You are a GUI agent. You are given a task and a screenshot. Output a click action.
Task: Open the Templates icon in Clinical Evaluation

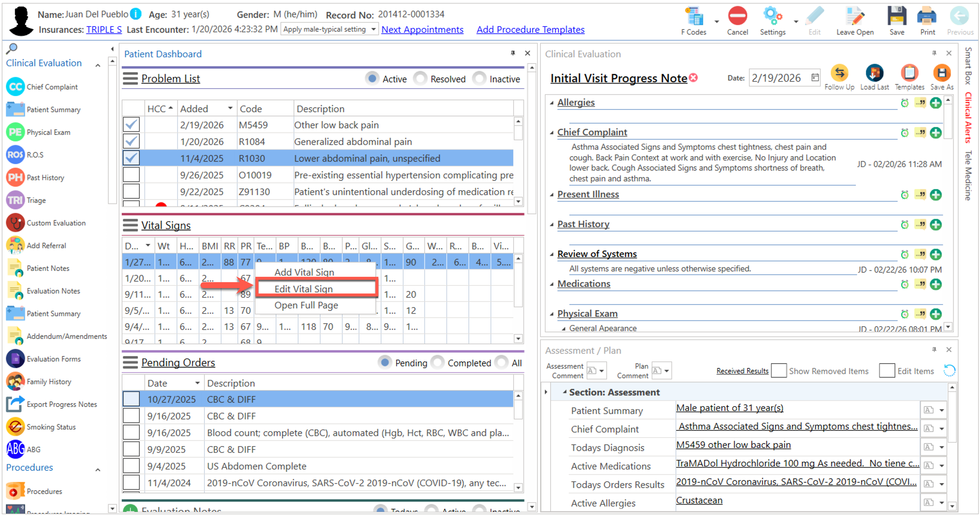coord(909,73)
